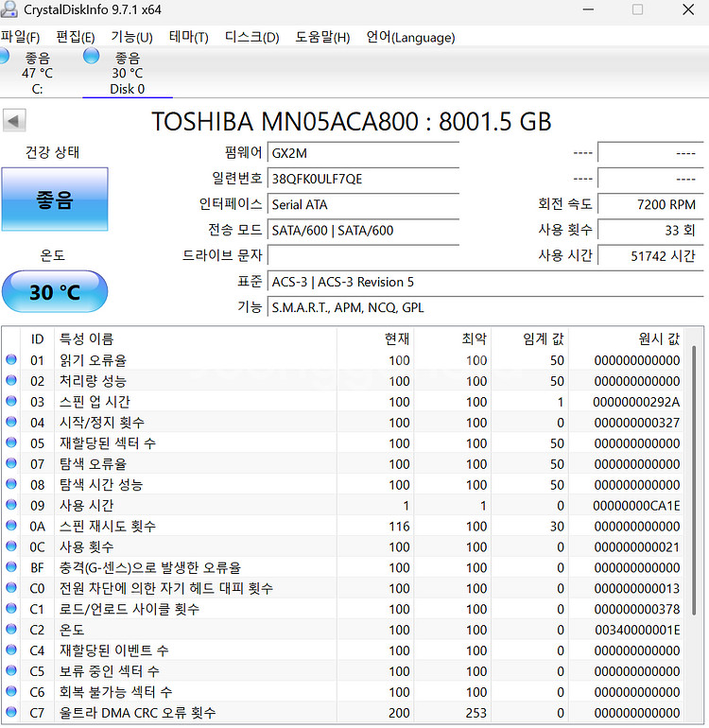Click the status orb for row C0
The image size is (709, 728).
(11, 587)
